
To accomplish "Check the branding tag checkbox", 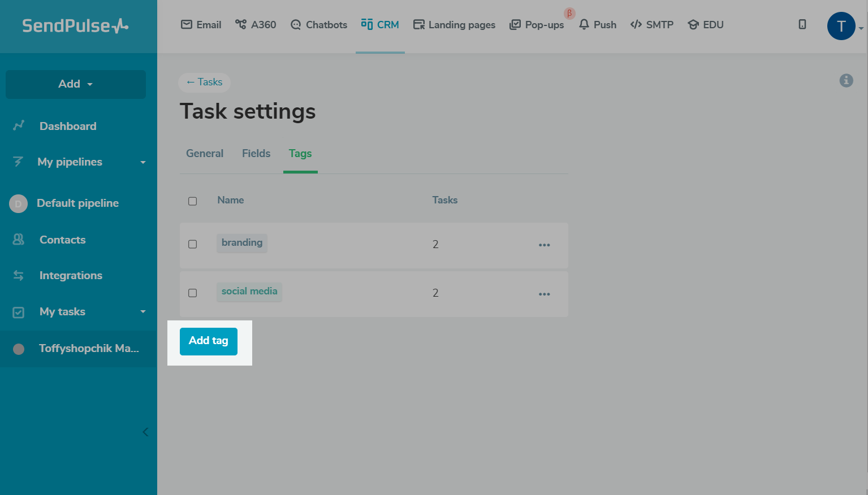I will click(x=193, y=244).
